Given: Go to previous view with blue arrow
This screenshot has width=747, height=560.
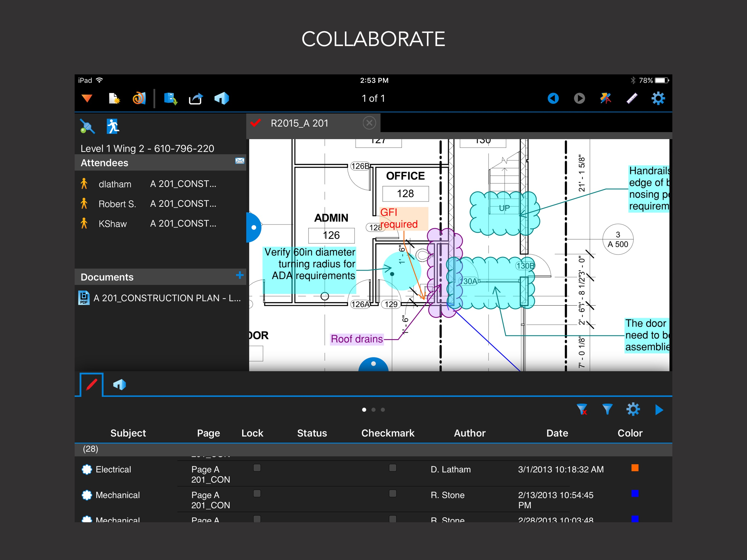Looking at the screenshot, I should tap(553, 98).
